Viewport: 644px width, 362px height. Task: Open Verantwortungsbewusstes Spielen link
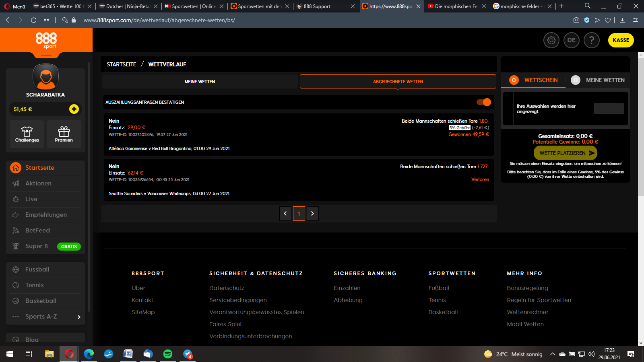(x=257, y=312)
